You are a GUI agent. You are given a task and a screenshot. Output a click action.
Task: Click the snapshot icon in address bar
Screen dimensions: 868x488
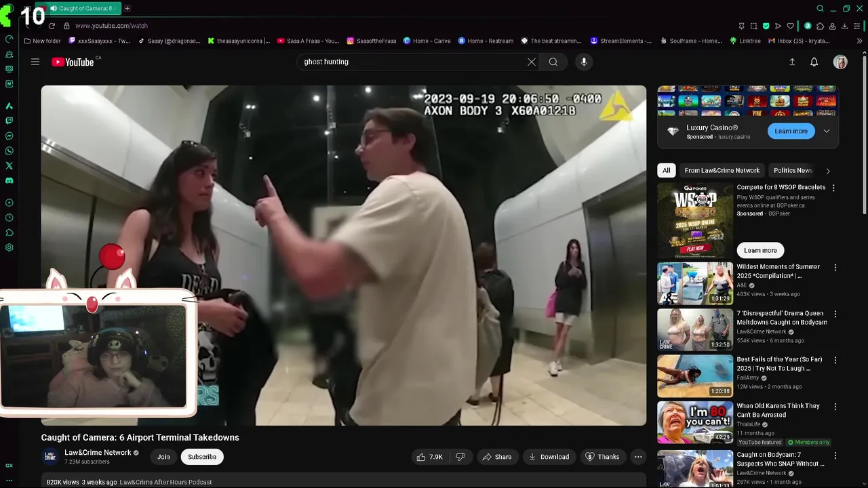point(753,26)
